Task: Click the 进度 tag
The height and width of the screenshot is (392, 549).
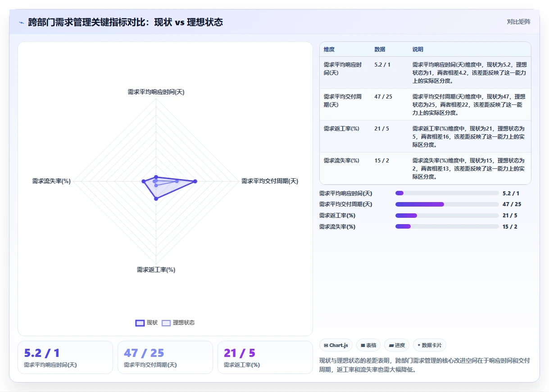Action: coord(397,345)
